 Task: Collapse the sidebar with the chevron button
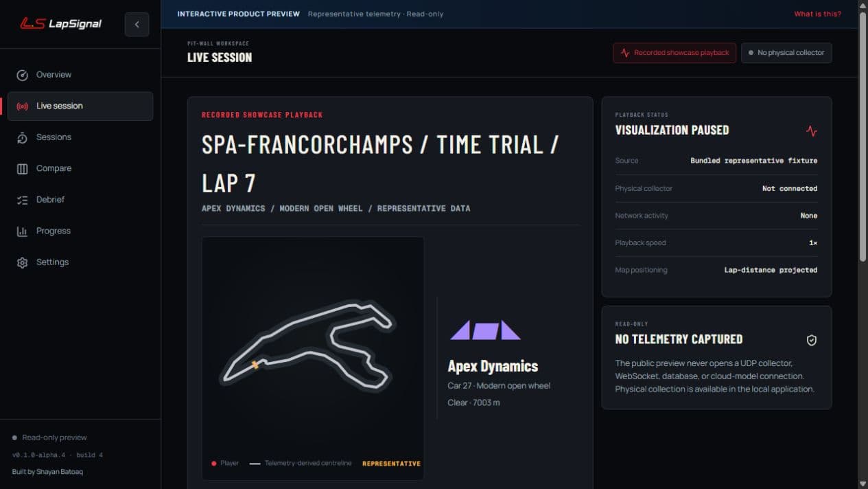(137, 24)
